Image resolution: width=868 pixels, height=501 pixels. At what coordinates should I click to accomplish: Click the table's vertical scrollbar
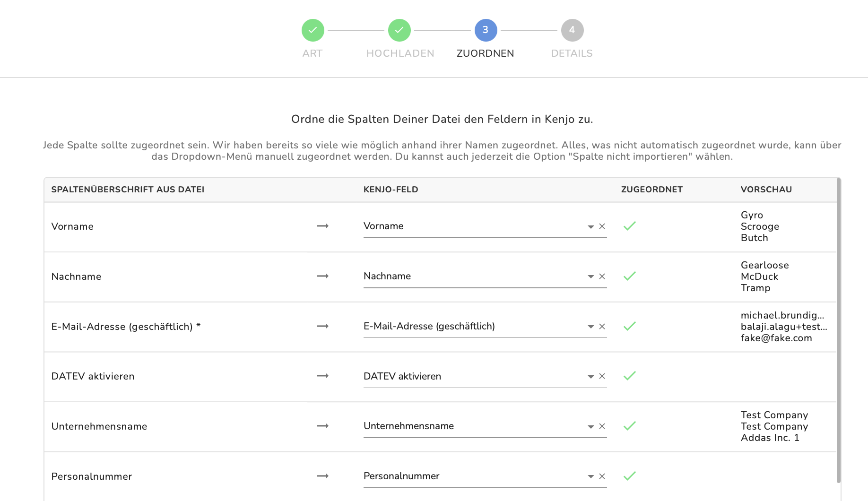pyautogui.click(x=839, y=330)
